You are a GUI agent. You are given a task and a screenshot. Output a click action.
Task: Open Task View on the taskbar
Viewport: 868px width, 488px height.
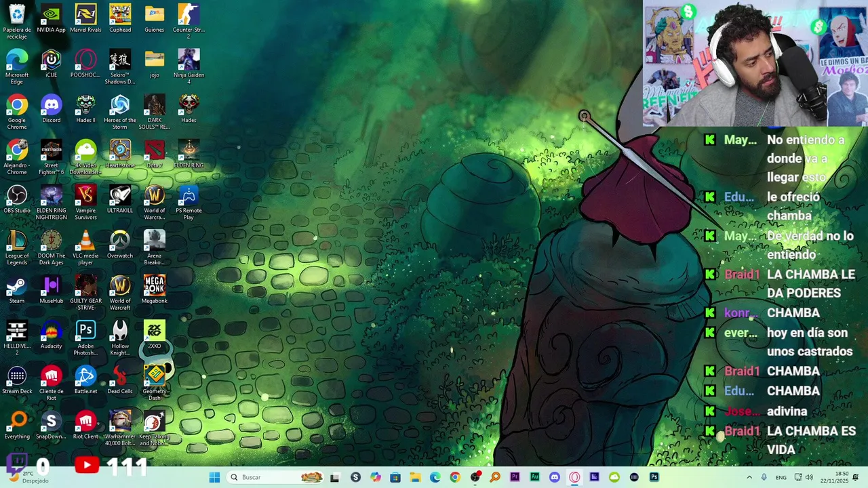334,477
